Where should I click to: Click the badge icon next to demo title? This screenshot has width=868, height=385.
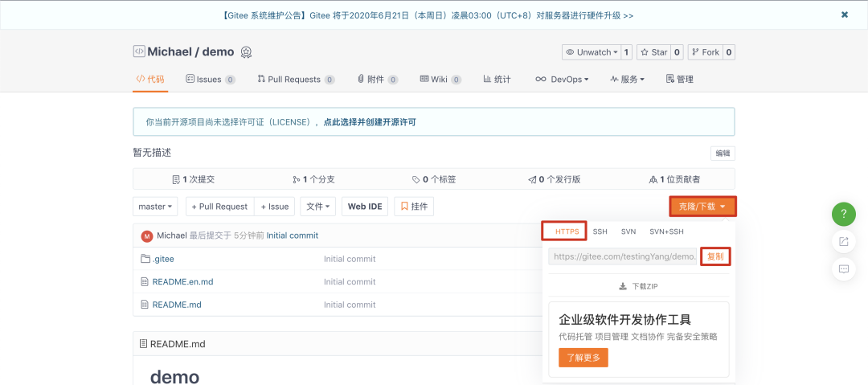pyautogui.click(x=247, y=52)
